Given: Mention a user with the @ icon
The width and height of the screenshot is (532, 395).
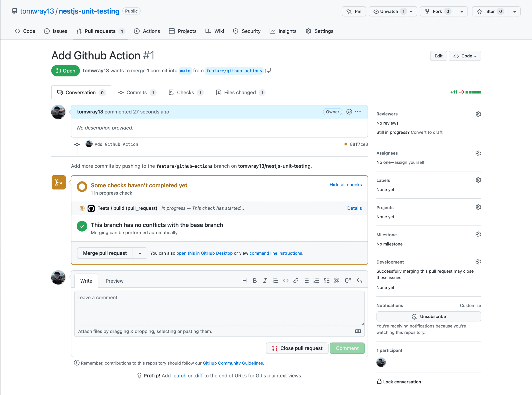Looking at the screenshot, I should (x=336, y=281).
